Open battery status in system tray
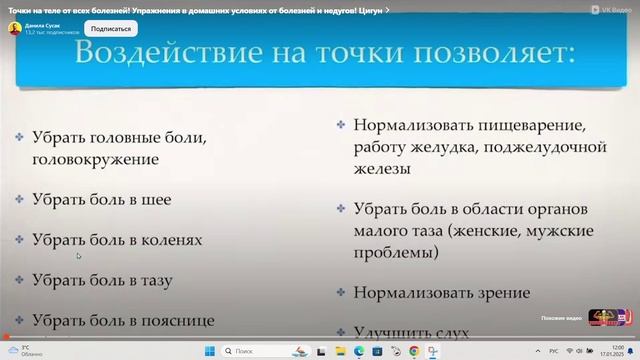The width and height of the screenshot is (640, 360). click(x=590, y=351)
